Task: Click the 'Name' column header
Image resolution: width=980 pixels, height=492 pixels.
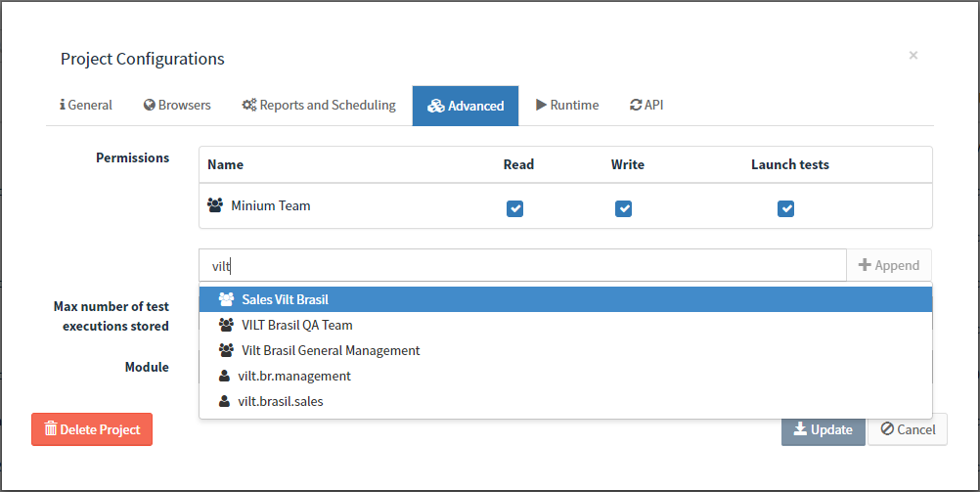Action: click(226, 164)
